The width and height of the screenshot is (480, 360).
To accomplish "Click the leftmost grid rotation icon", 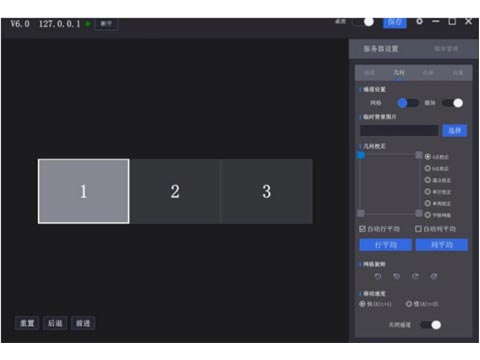I will 378,276.
